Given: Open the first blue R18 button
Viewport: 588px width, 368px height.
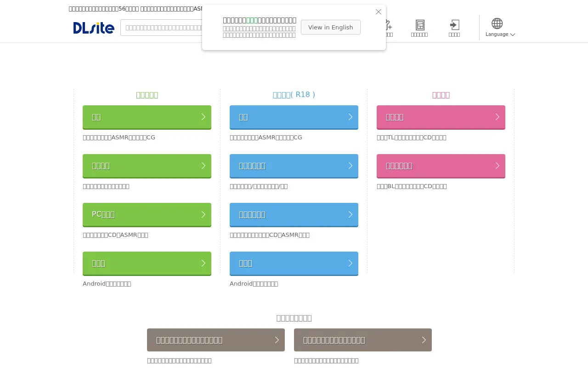Looking at the screenshot, I should 294,117.
